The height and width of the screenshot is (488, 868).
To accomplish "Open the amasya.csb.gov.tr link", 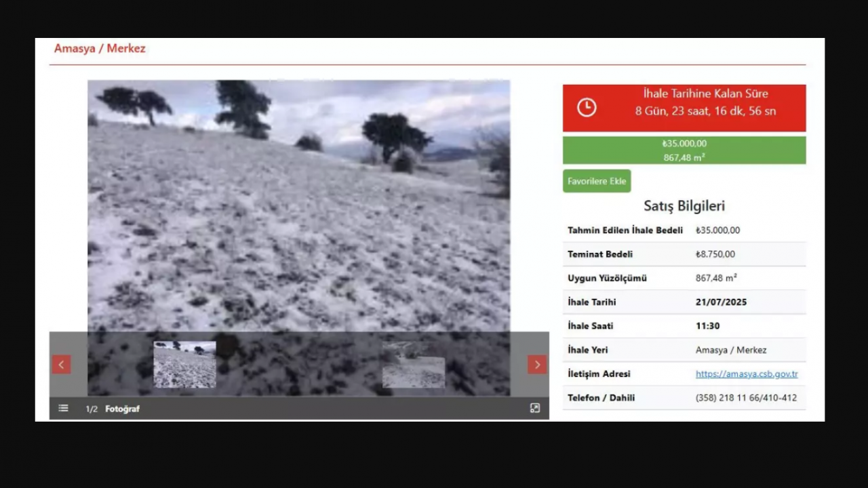I will [x=746, y=374].
